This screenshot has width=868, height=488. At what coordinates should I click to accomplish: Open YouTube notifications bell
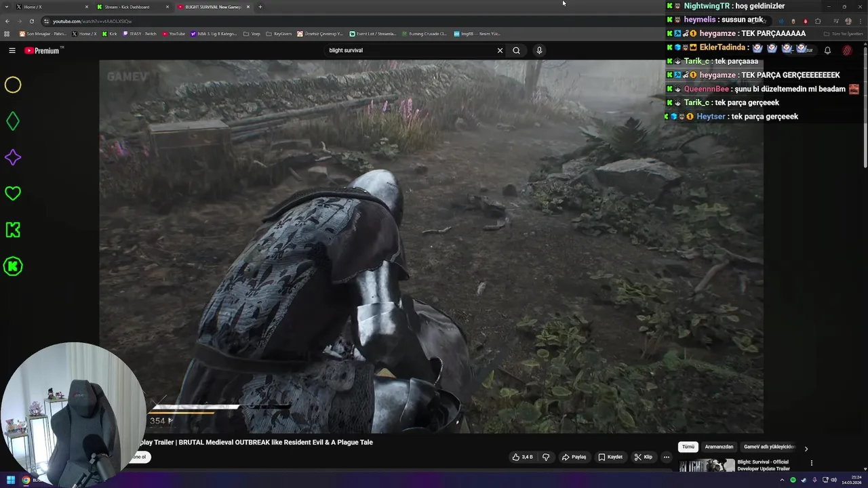click(827, 50)
